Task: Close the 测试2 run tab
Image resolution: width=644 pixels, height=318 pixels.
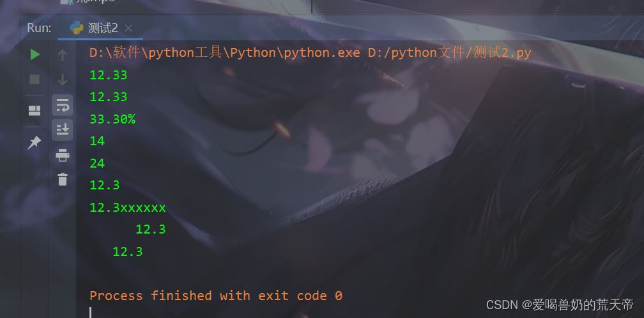Action: click(x=128, y=28)
